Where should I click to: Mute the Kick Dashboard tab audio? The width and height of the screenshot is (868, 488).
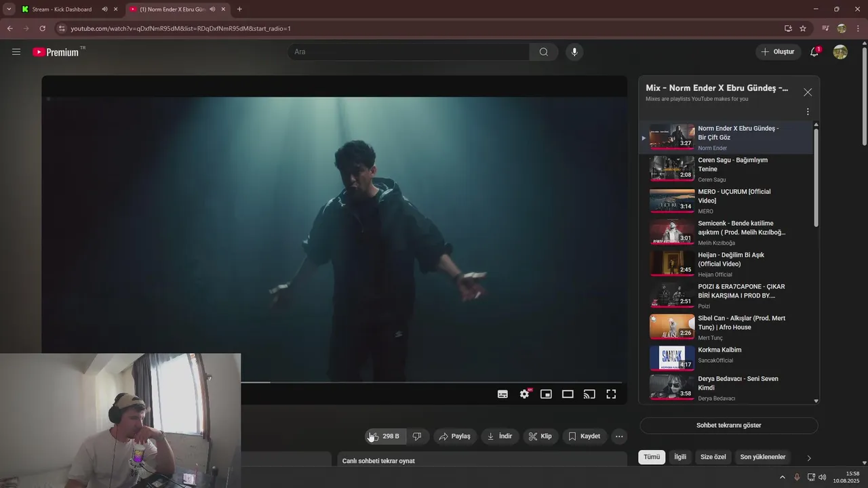[105, 9]
